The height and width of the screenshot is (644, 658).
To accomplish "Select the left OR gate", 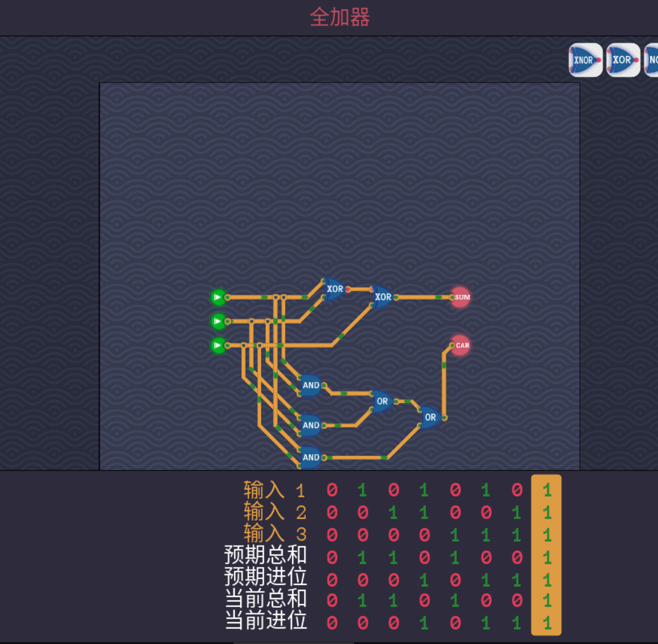I will (x=382, y=401).
